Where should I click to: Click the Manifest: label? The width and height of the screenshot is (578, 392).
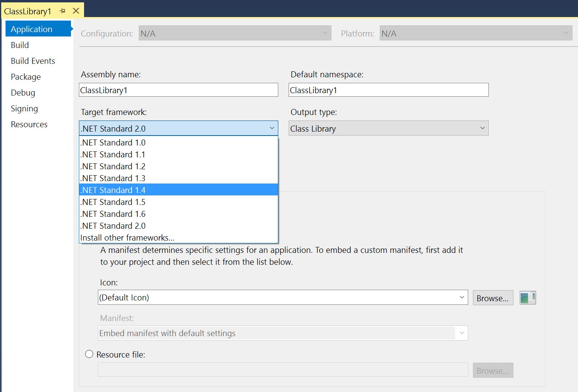[x=117, y=318]
